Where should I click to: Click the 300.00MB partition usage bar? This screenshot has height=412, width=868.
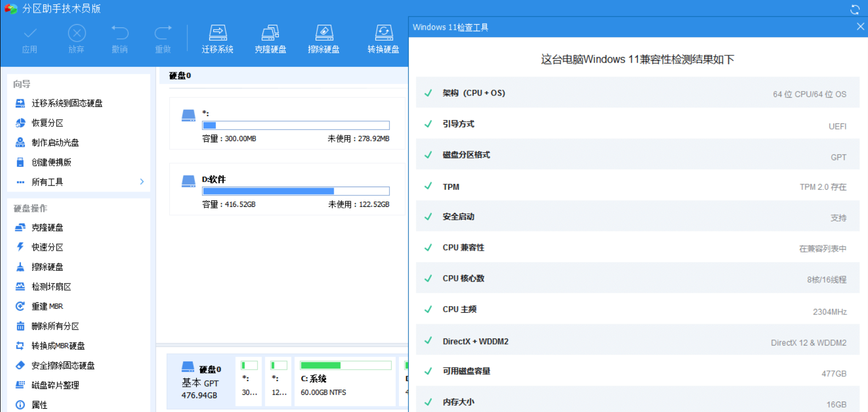[296, 125]
